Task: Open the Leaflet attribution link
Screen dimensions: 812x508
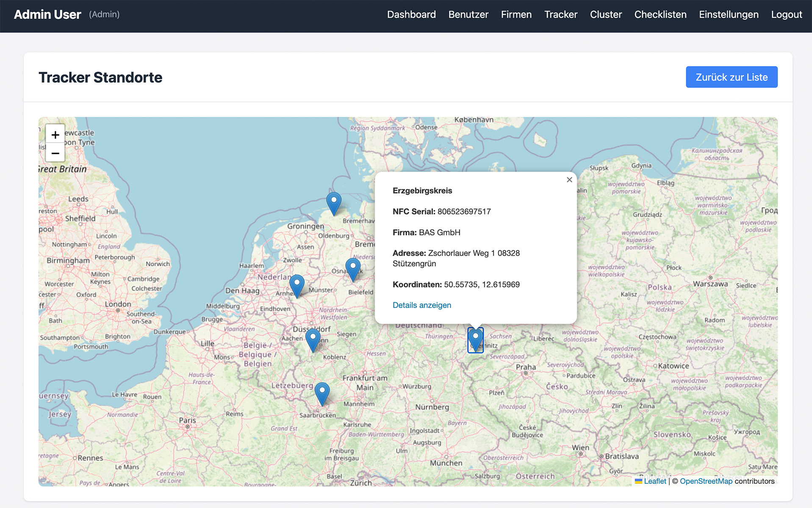Action: click(x=654, y=481)
